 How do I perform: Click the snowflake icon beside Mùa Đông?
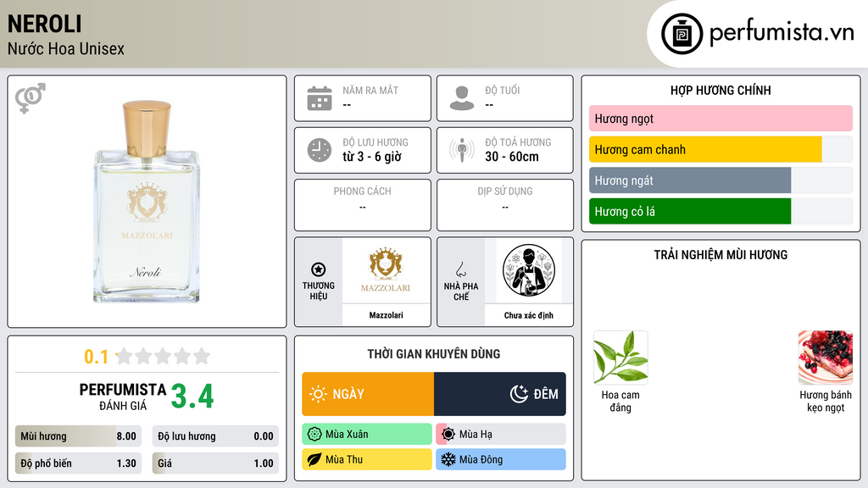448,459
